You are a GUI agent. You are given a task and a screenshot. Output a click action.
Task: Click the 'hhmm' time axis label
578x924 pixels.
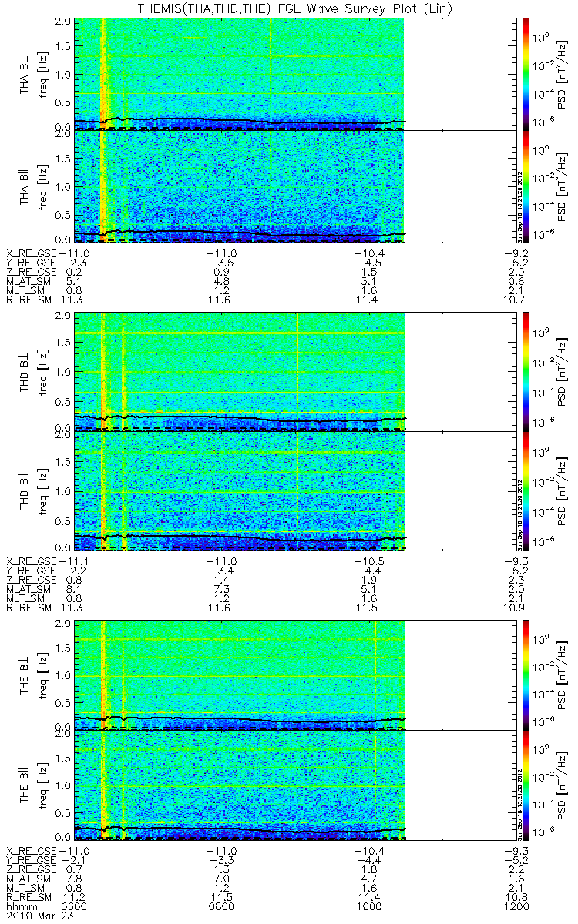pyautogui.click(x=22, y=907)
